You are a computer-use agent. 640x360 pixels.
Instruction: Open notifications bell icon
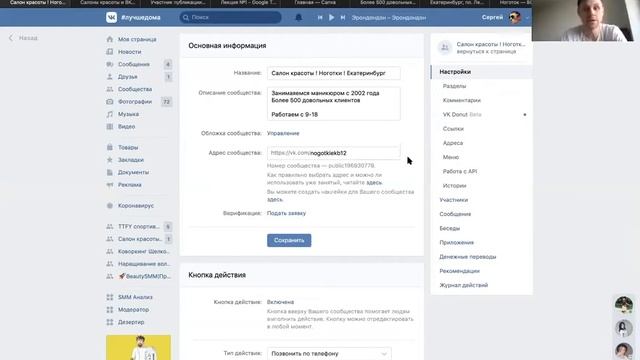[x=299, y=18]
